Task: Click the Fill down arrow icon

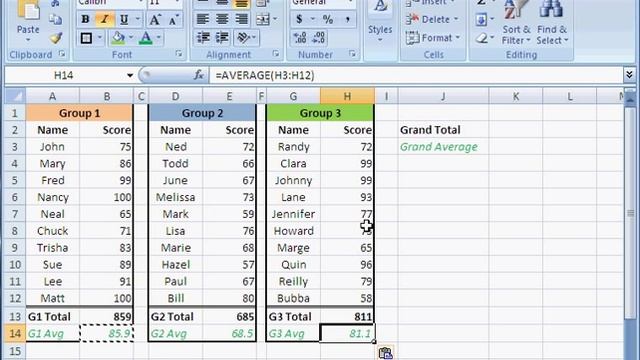Action: pyautogui.click(x=482, y=19)
